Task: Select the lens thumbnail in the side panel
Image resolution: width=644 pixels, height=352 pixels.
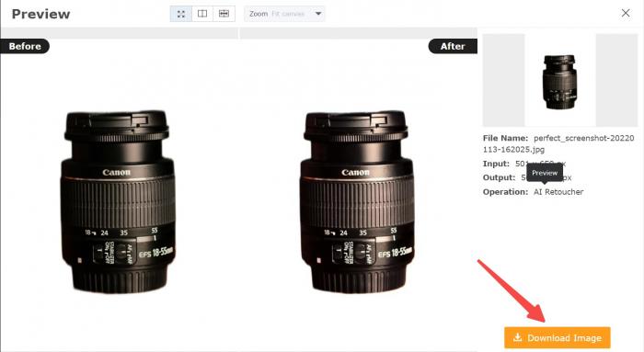Action: [559, 81]
